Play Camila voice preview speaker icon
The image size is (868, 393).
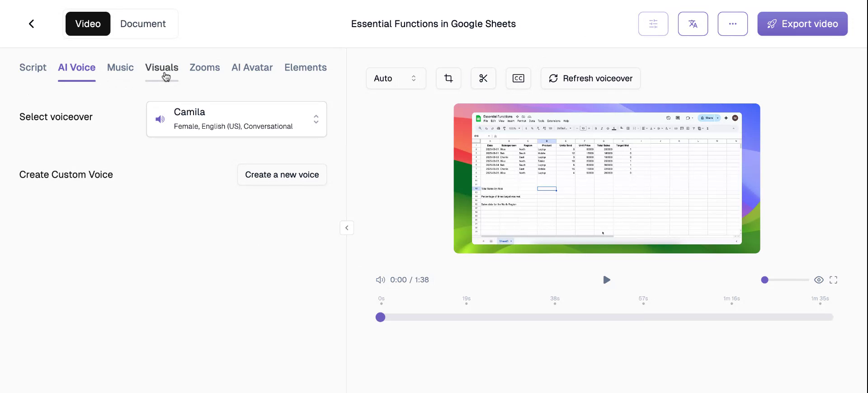coord(160,119)
